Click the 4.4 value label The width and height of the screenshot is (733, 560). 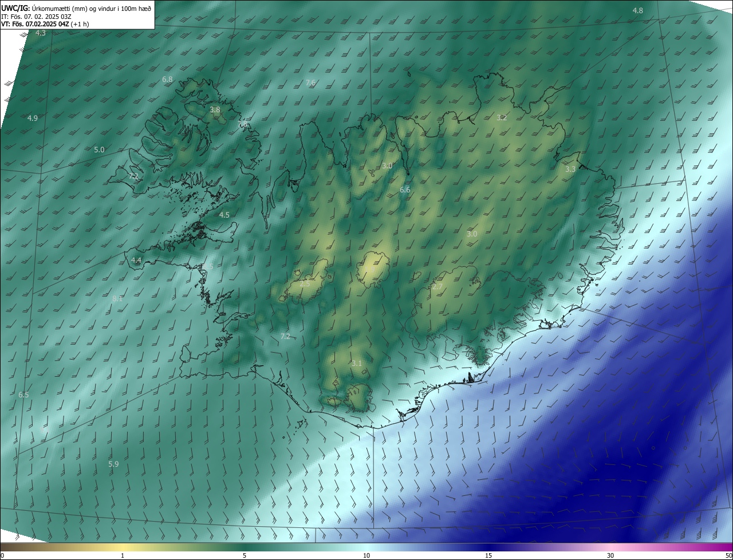pos(136,261)
